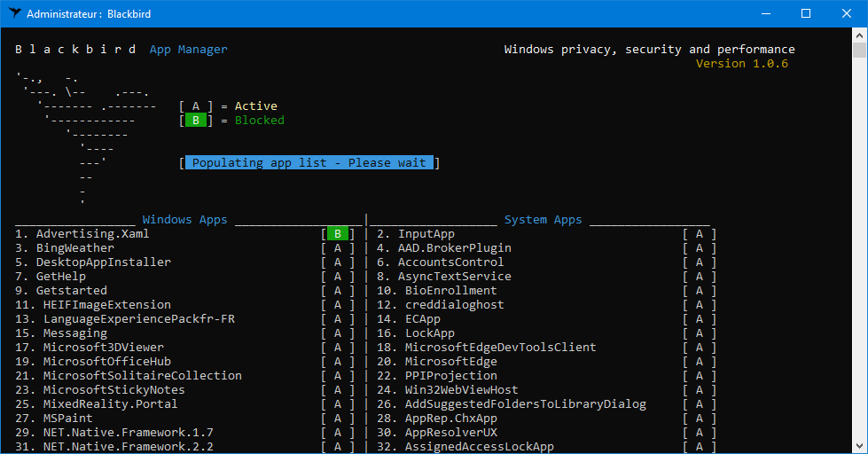
Task: Select the '9. Getstarted' entry
Action: point(61,291)
